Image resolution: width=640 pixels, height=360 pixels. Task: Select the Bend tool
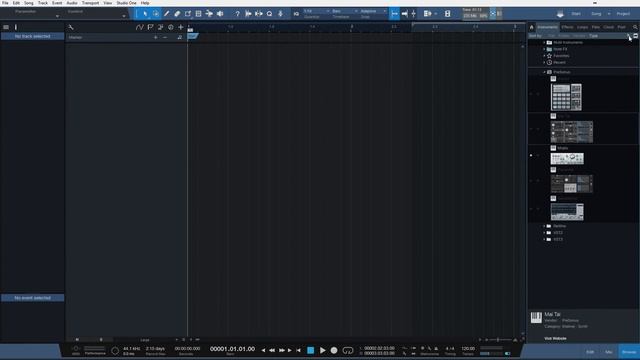tap(209, 14)
